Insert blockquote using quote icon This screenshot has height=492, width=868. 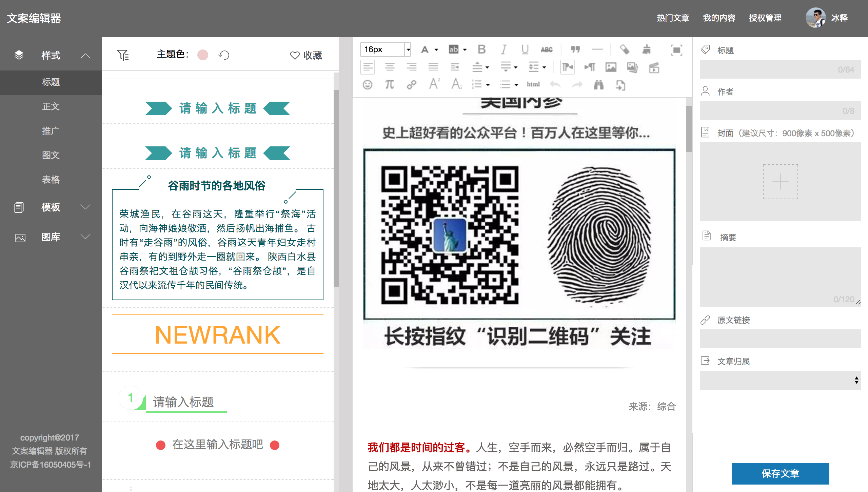pos(575,49)
